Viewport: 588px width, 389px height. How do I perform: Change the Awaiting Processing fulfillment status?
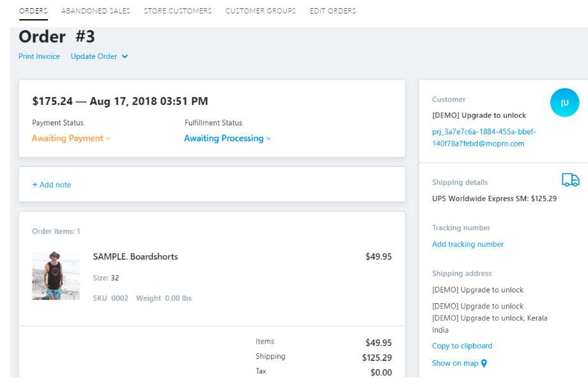(227, 138)
